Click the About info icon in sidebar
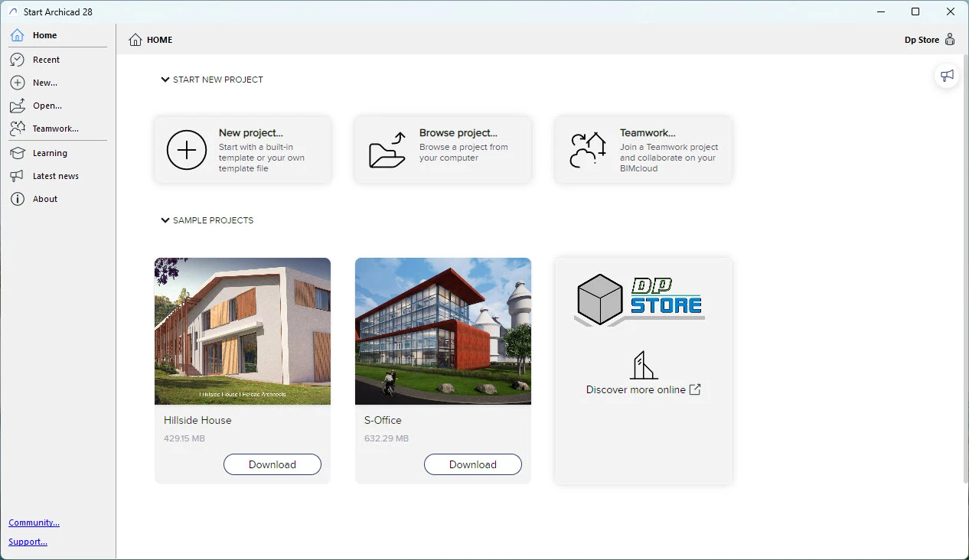 (17, 199)
